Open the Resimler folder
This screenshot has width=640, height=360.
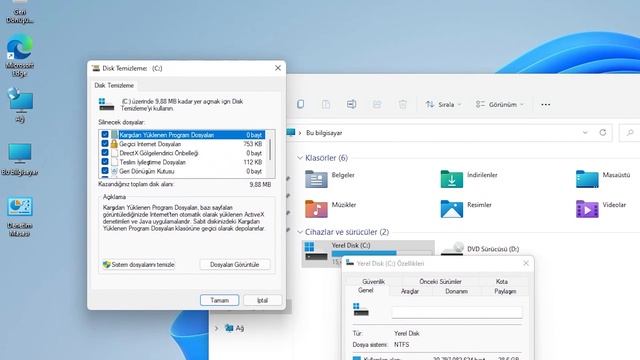coord(466,209)
